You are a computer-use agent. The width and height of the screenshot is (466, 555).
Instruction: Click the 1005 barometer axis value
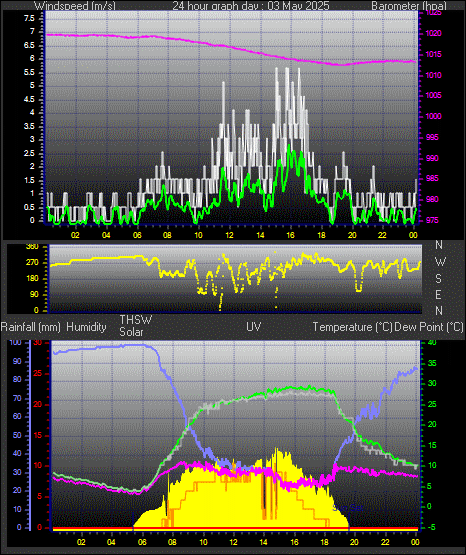[433, 95]
